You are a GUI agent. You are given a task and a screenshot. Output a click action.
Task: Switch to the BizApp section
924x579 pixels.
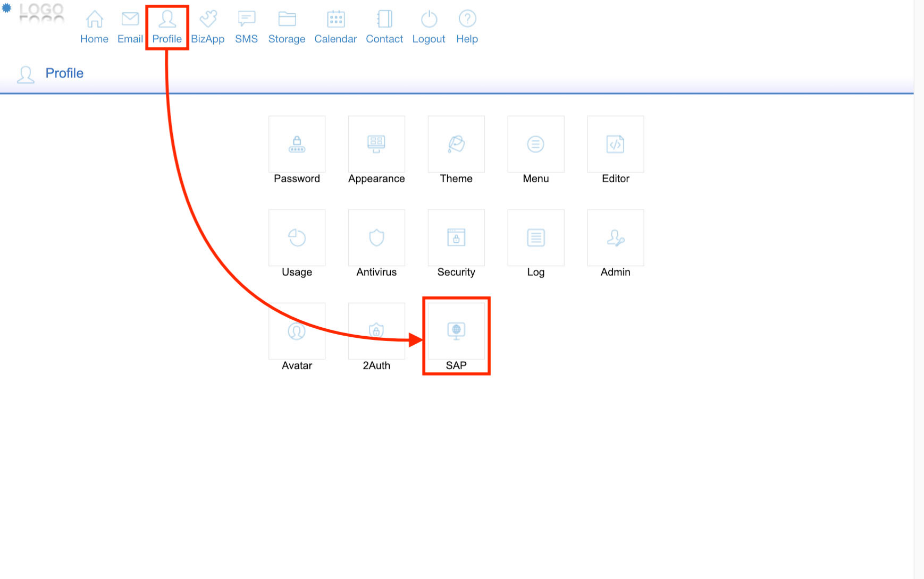[208, 27]
